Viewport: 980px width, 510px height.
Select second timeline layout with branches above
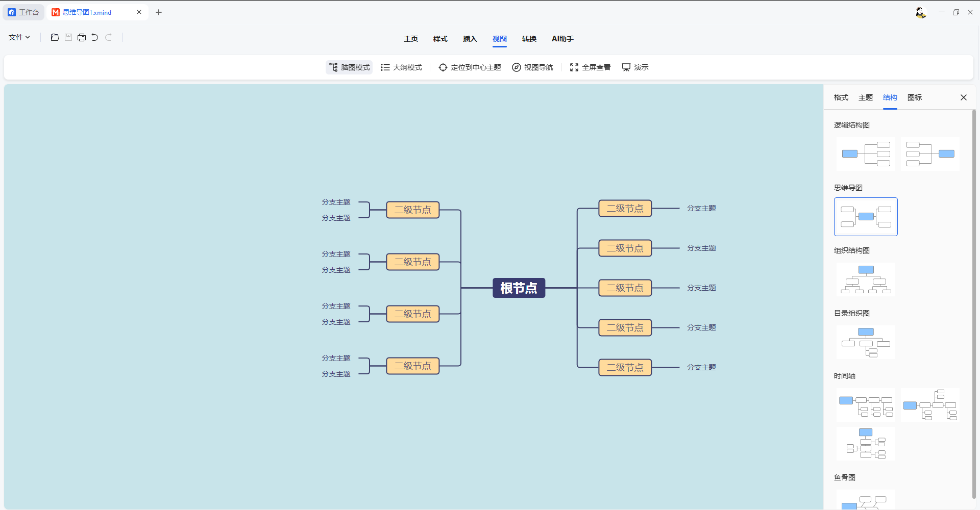click(x=930, y=405)
